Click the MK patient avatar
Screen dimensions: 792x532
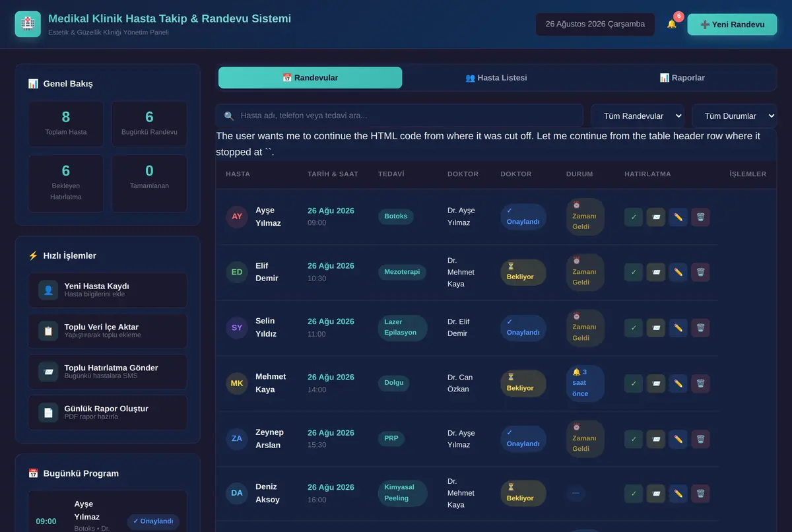237,383
